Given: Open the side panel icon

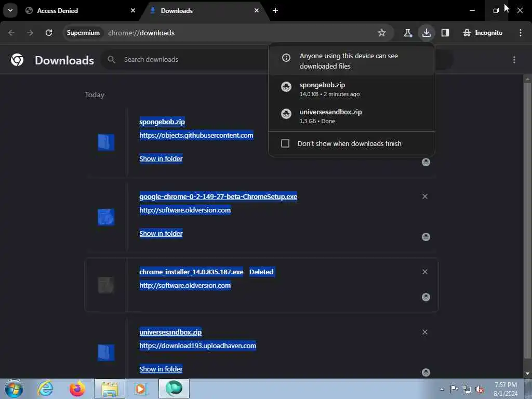Looking at the screenshot, I should (445, 33).
